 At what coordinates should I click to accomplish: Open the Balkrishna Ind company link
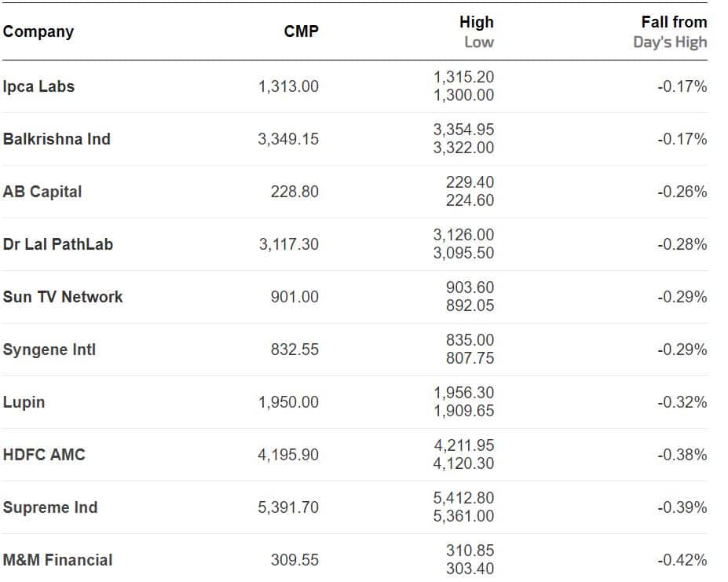click(57, 139)
